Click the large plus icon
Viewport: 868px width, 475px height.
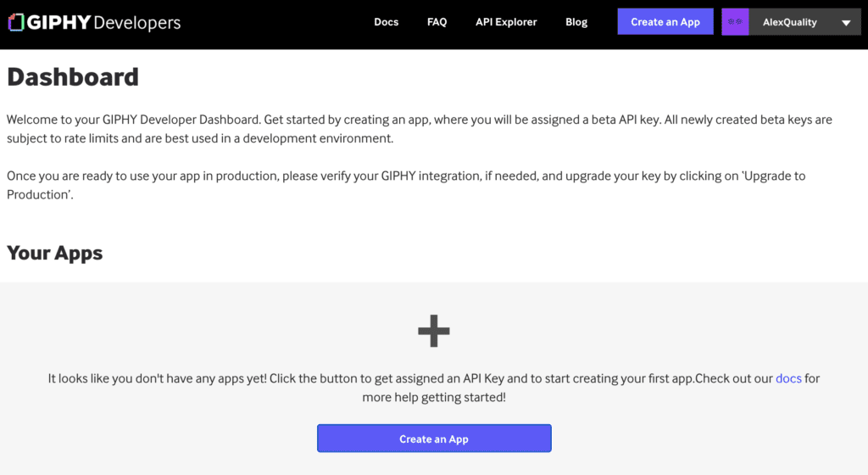click(x=434, y=332)
